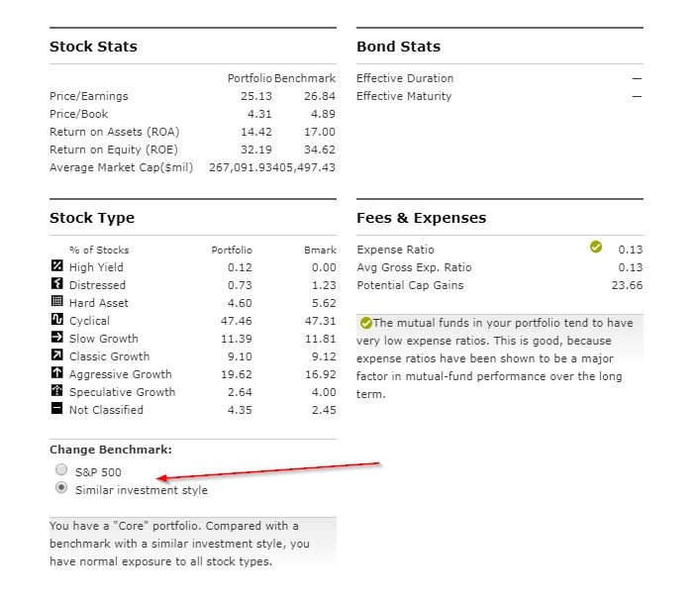Click the Stock Stats section heading
This screenshot has width=700, height=605.
pos(93,47)
